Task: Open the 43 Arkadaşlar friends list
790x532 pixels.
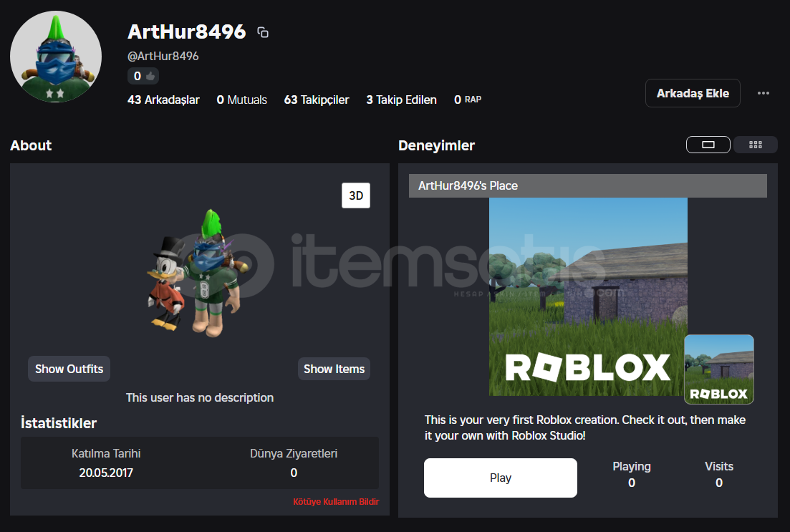Action: coord(163,100)
